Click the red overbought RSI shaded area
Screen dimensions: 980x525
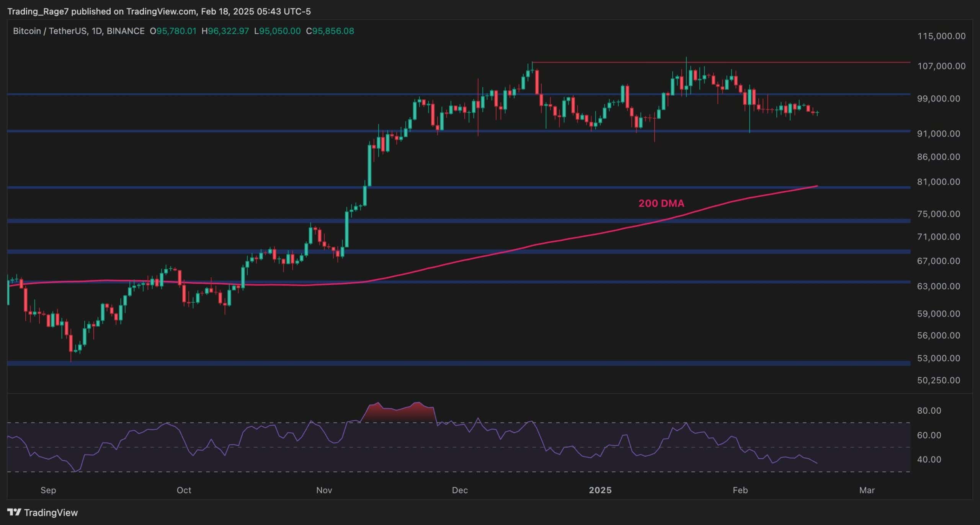tap(398, 414)
